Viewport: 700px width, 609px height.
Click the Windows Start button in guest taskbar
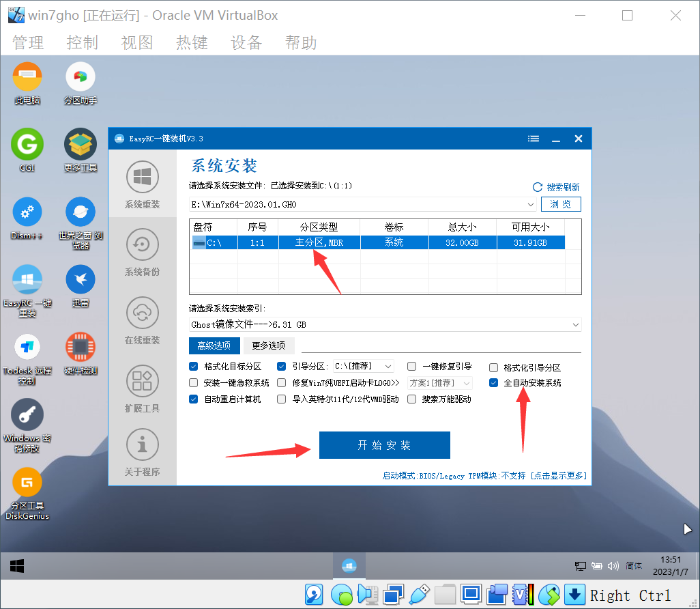tap(17, 566)
